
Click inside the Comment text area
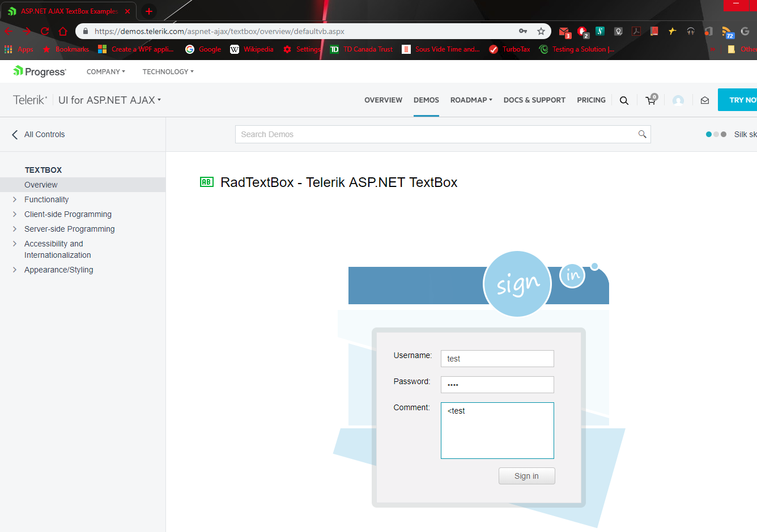coord(497,431)
